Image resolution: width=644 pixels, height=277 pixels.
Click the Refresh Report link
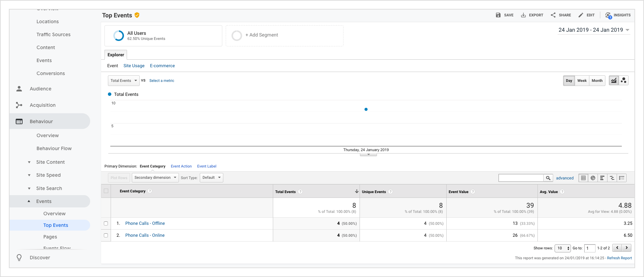pos(619,258)
